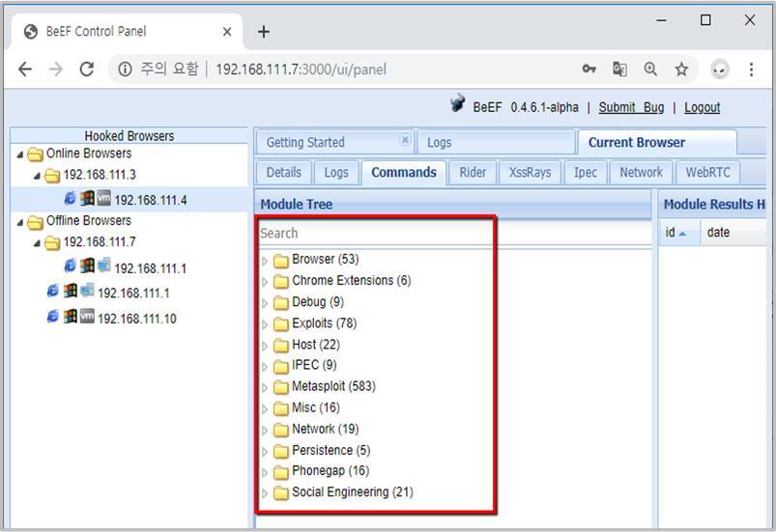Click the zoom magnifier icon in address bar
The image size is (776, 532).
click(650, 69)
